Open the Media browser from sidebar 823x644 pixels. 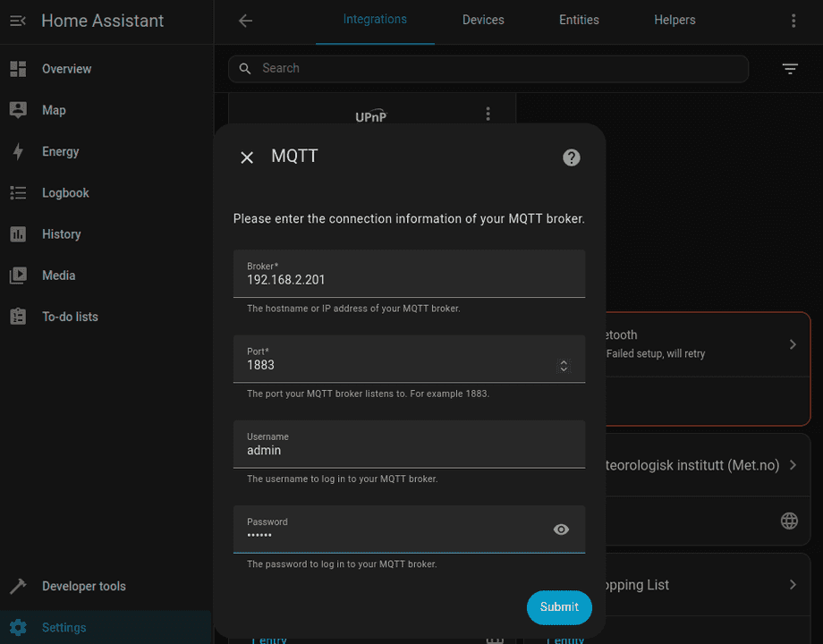(57, 275)
